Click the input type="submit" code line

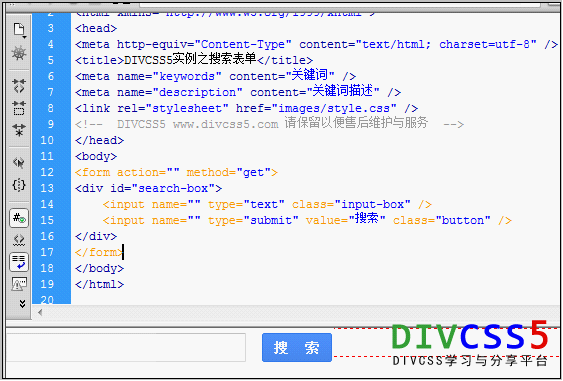[307, 220]
